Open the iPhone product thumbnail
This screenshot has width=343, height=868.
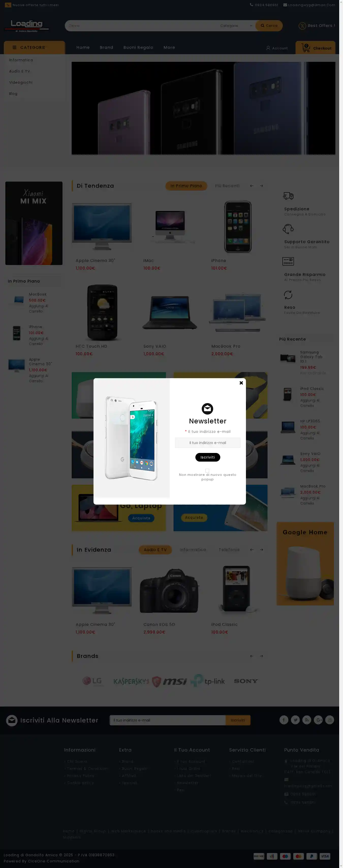238,227
